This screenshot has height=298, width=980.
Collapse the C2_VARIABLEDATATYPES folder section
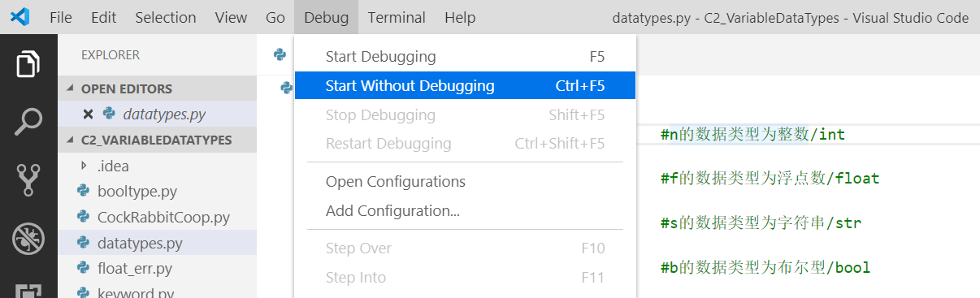click(157, 140)
